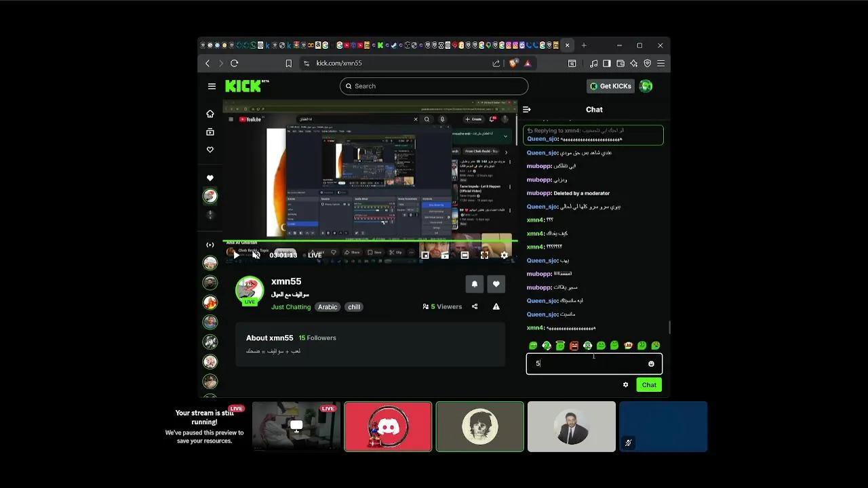The height and width of the screenshot is (488, 868).
Task: Insert the last emote in the row
Action: coord(656,346)
